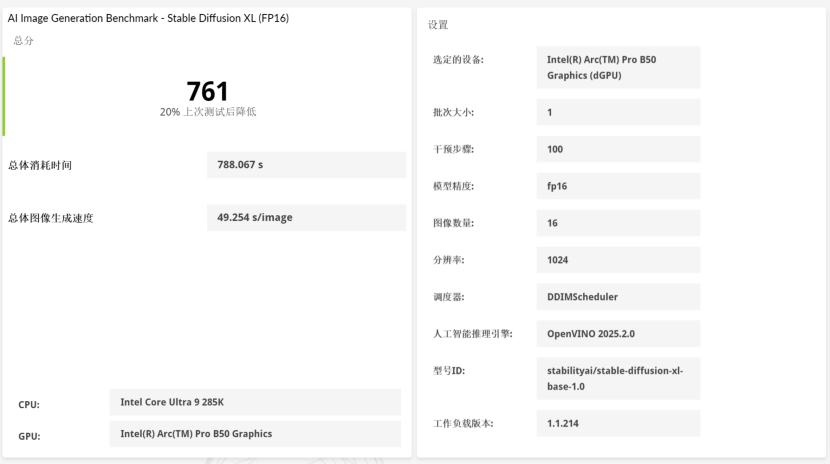
Task: Click the Intel Core Ultra 9 285K field
Action: coord(254,402)
